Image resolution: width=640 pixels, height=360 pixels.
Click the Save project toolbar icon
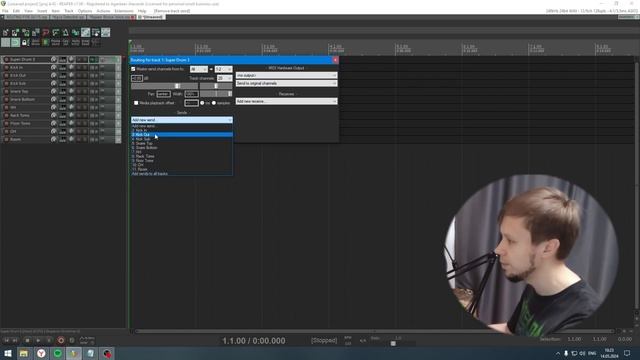[26, 32]
